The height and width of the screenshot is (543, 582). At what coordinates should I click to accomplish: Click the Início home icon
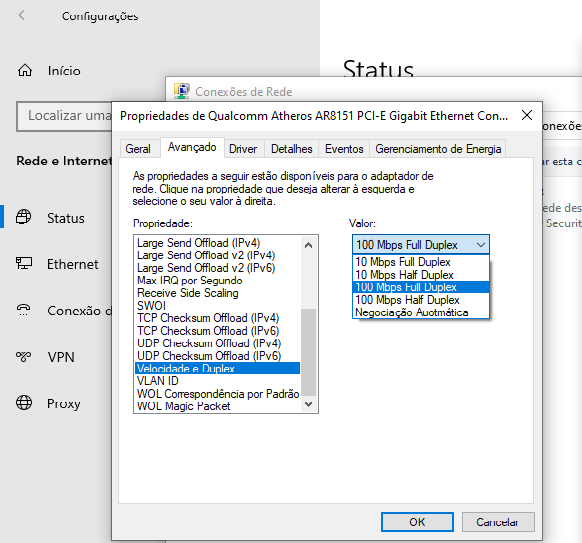tap(25, 70)
